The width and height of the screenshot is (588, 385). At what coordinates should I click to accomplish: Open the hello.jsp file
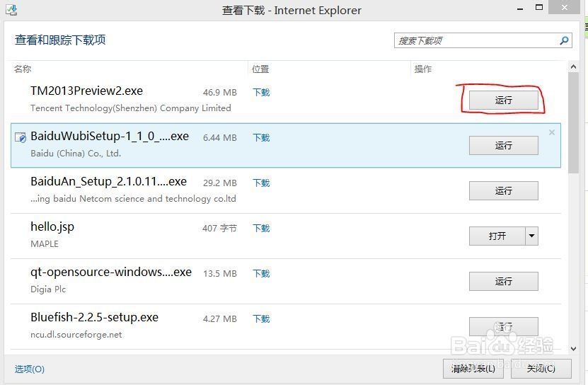tap(497, 236)
